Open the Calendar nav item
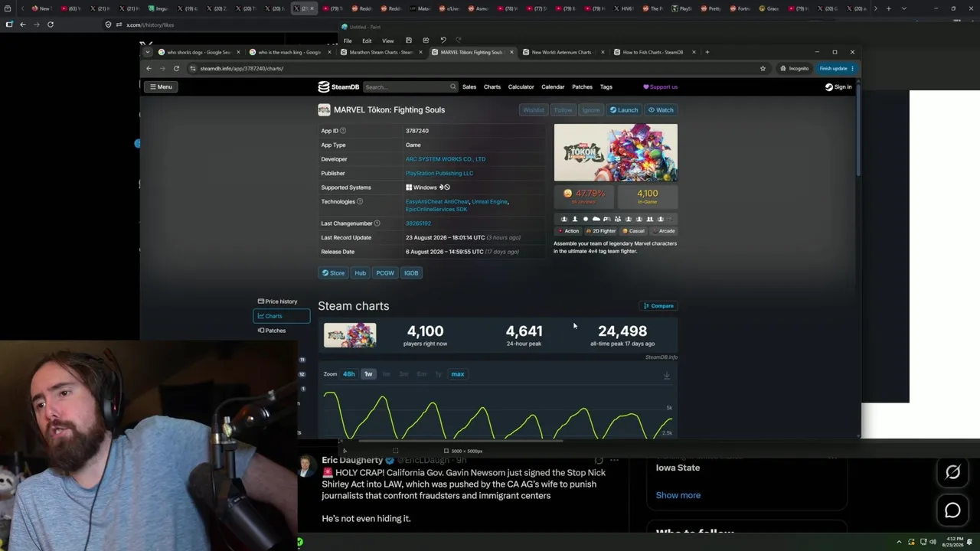Viewport: 980px width, 551px height. [553, 87]
